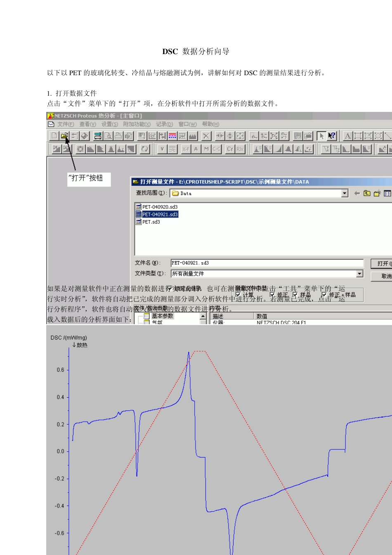Image resolution: width=392 pixels, height=555 pixels.
Task: Toggle the 修正+样品 checkbox
Action: pyautogui.click(x=324, y=294)
